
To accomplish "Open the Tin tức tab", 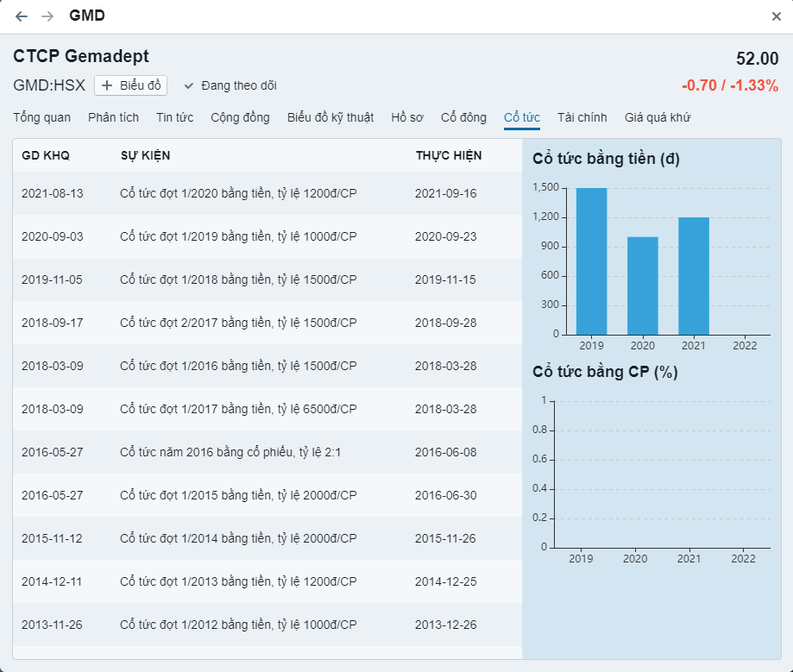I will (175, 117).
